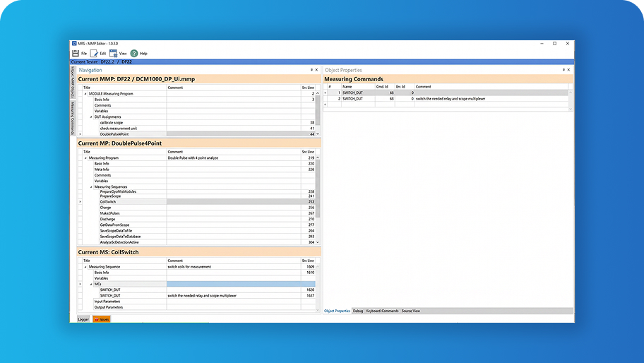Click scroll-down arrow in Current MMP tree

[318, 134]
